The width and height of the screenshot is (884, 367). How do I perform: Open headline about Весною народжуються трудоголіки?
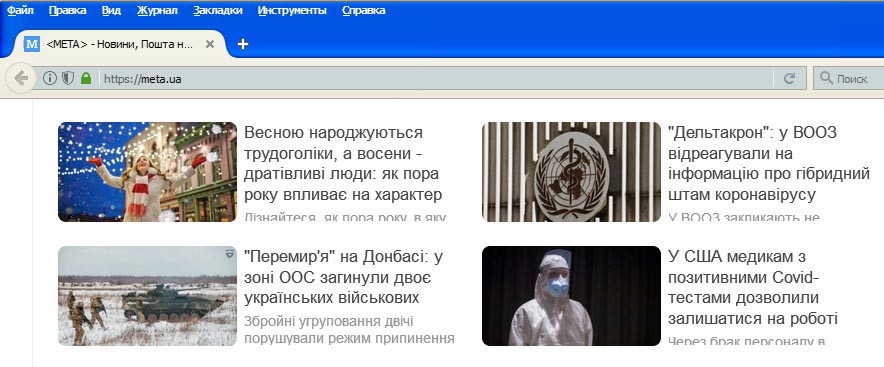tap(343, 164)
